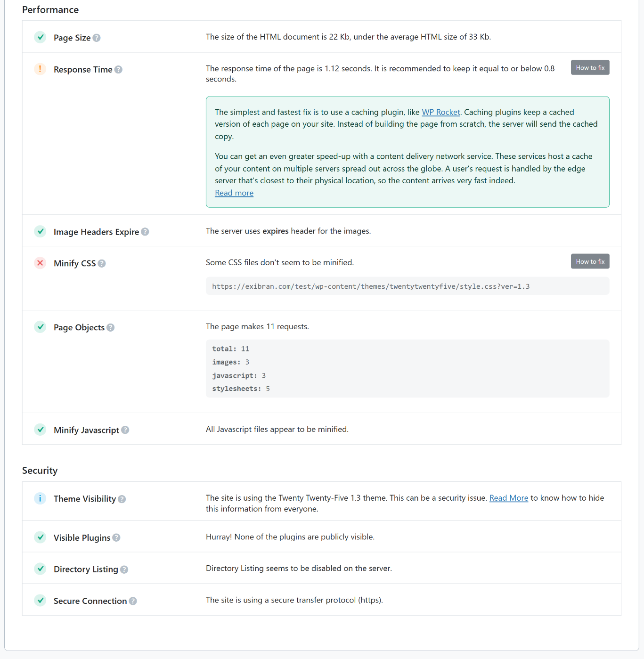The width and height of the screenshot is (644, 659).
Task: Click the red X beside Minify CSS
Action: click(x=40, y=263)
